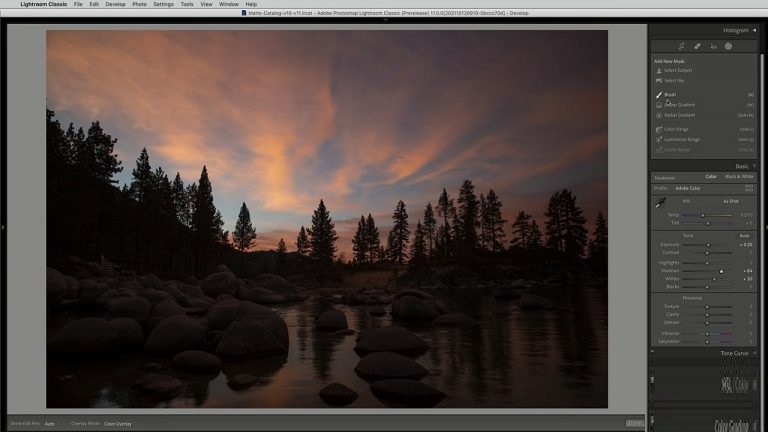The height and width of the screenshot is (432, 768).
Task: Click the Texture slider handle
Action: click(x=707, y=307)
